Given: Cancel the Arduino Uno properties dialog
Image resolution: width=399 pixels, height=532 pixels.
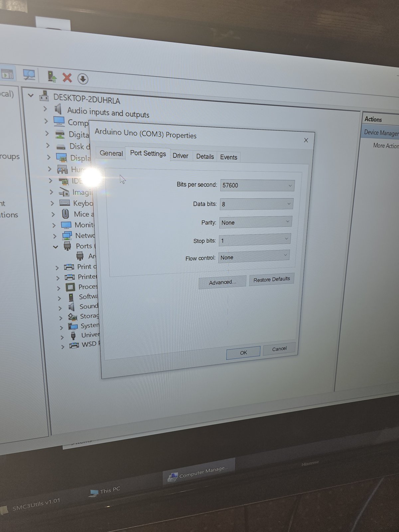Looking at the screenshot, I should (x=279, y=349).
